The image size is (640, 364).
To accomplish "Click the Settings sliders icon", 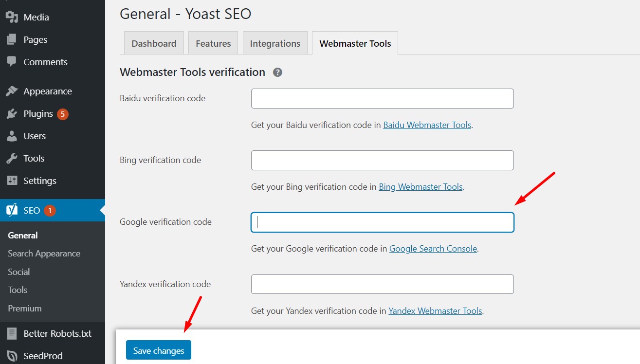I will tap(12, 181).
